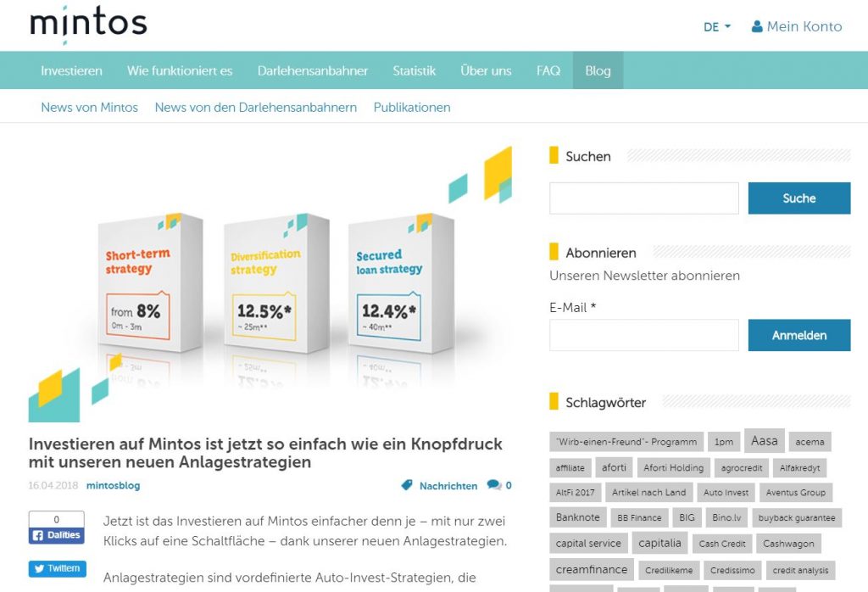Viewport: 868px width, 592px height.
Task: Click the mintosblog author link
Action: (x=113, y=486)
